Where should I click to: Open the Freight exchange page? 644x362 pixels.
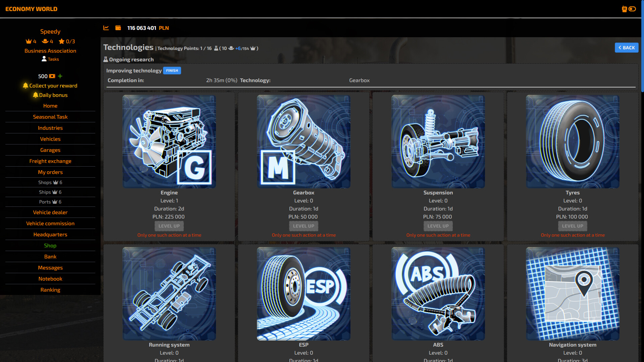click(x=50, y=161)
